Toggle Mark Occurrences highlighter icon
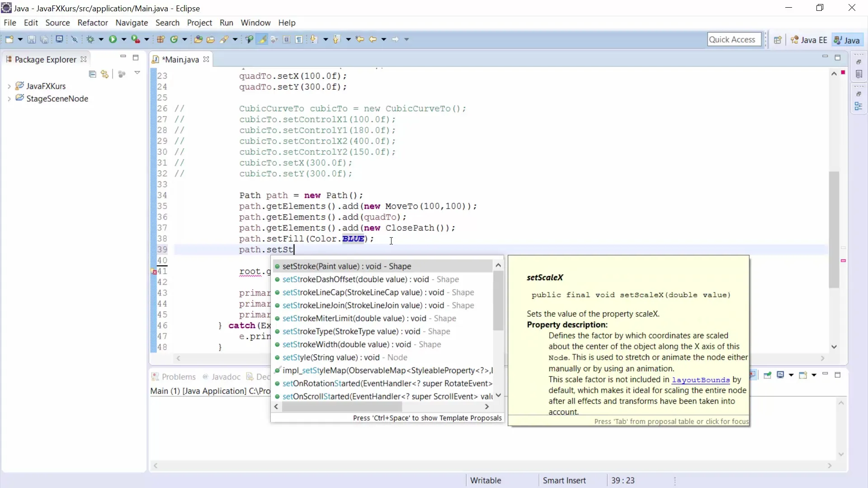Viewport: 868px width, 488px height. click(x=262, y=39)
